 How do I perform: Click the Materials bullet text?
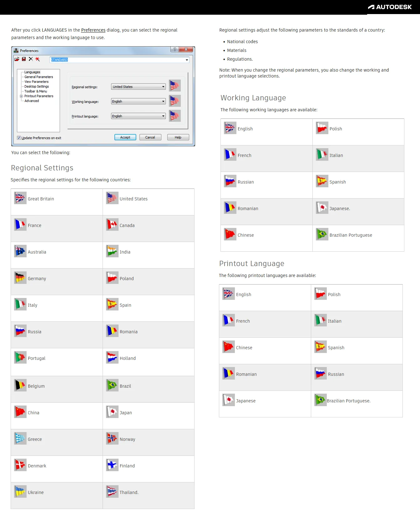237,50
